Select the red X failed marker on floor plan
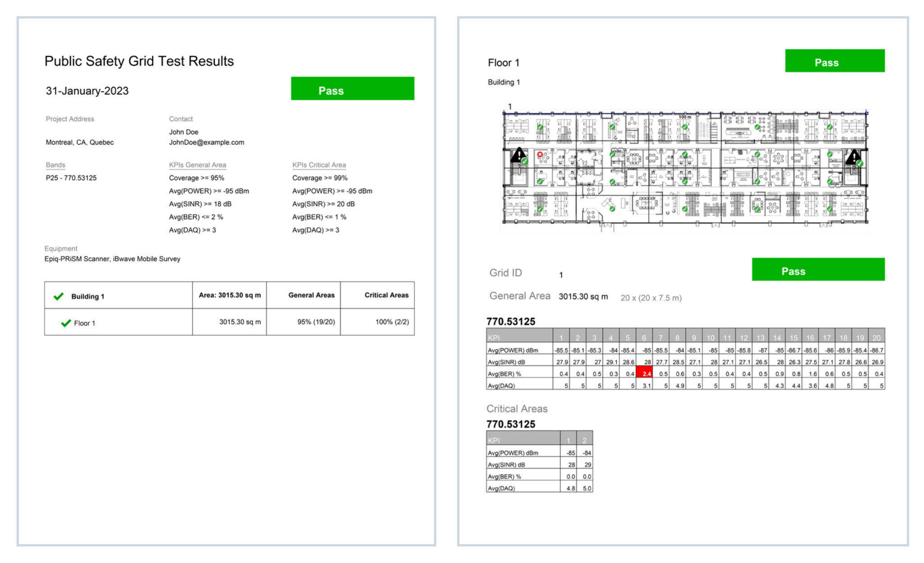 tap(540, 154)
